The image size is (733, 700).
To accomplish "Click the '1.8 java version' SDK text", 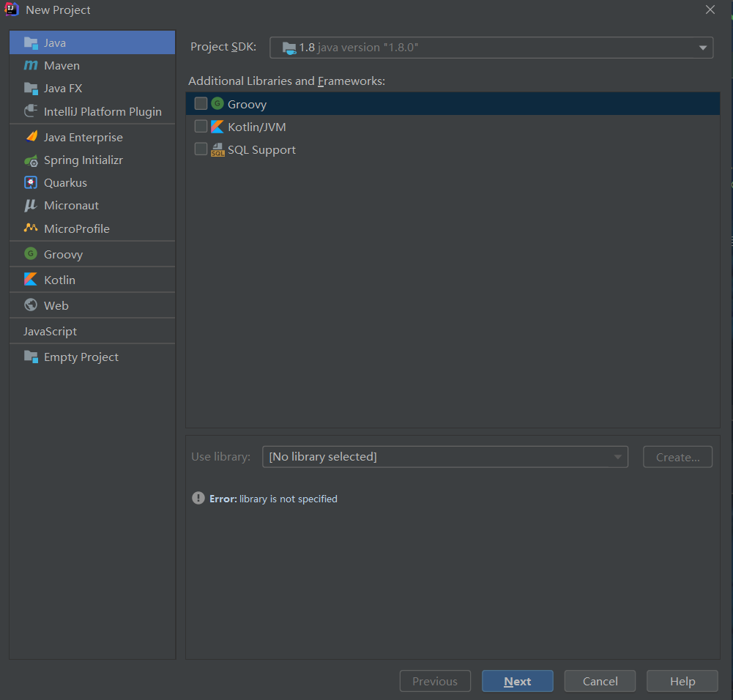I will (359, 48).
